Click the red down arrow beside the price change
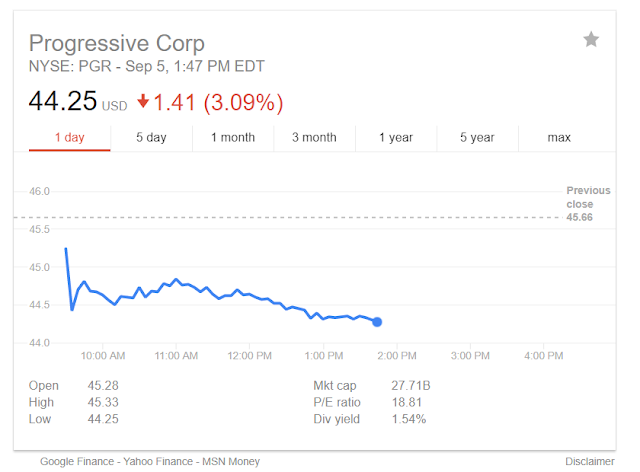Screen dimensions: 640x472 click(x=144, y=102)
